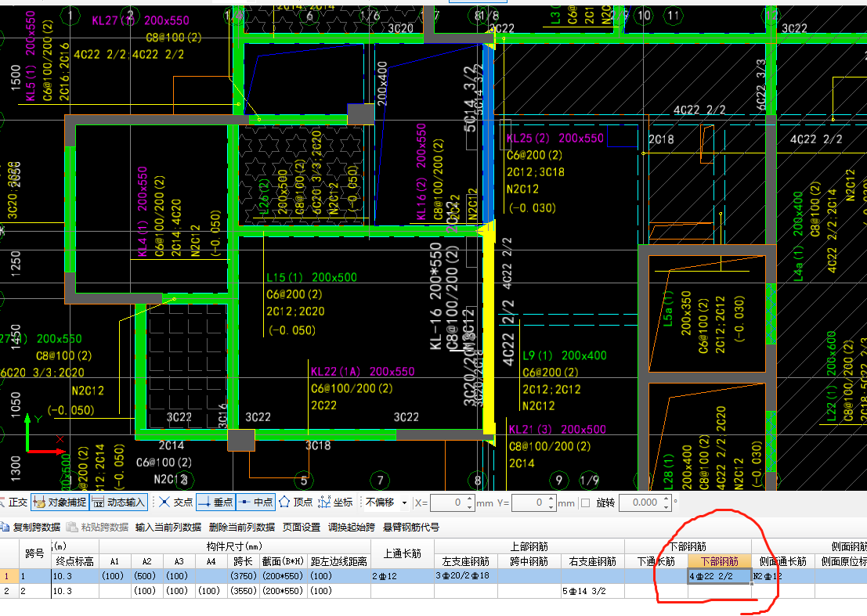
Task: Open the 不偏移 offset dropdown
Action: point(404,503)
